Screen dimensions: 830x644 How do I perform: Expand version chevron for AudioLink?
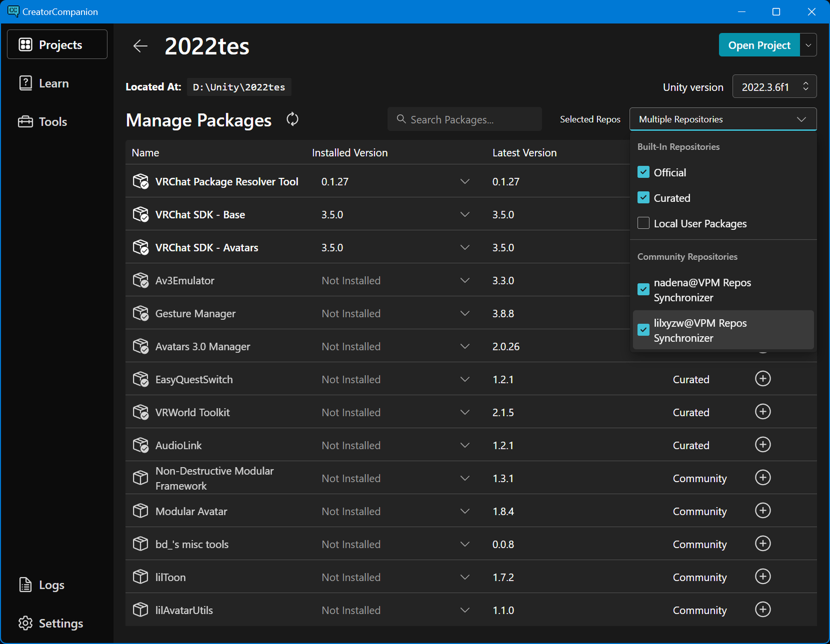[x=465, y=445]
